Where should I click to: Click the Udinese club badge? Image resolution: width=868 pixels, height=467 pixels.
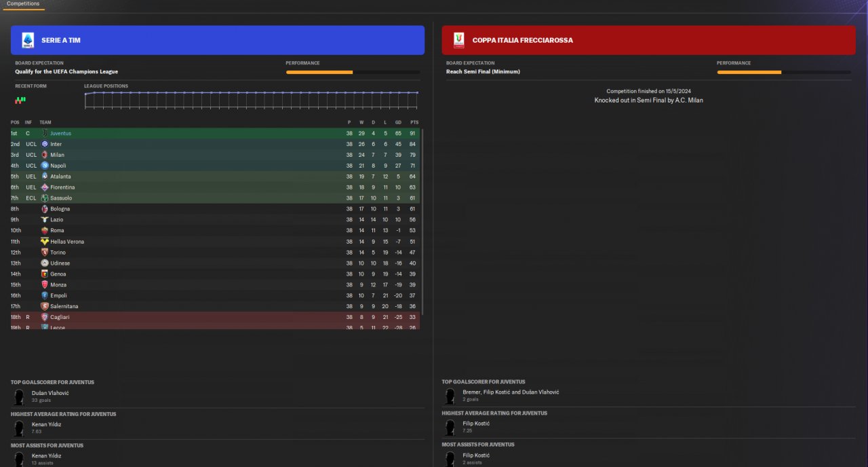point(45,263)
